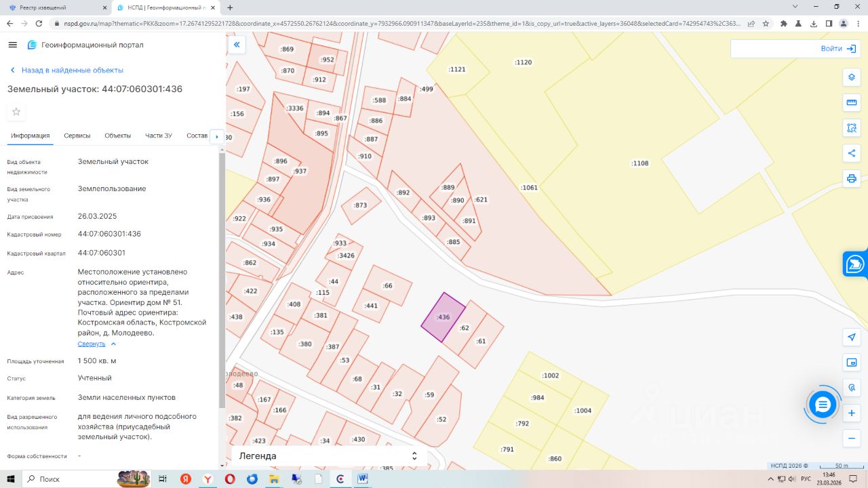Viewport: 868px width, 488px height.
Task: Open Chrome three-dot menu
Action: tap(858, 23)
